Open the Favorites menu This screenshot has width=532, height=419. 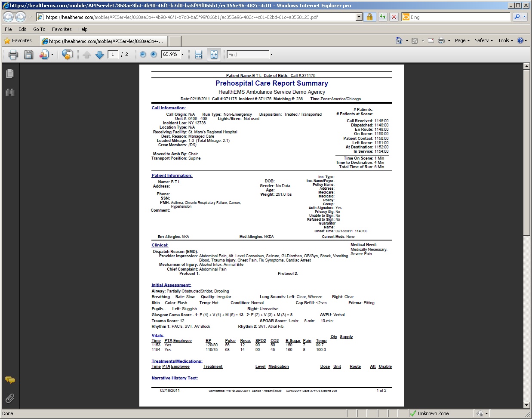62,29
